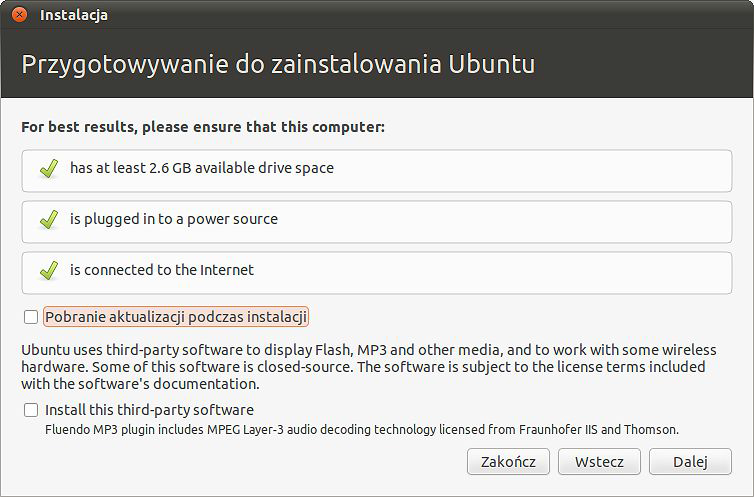This screenshot has width=754, height=497.
Task: Click the 'Install this third-party software' label
Action: [x=150, y=410]
